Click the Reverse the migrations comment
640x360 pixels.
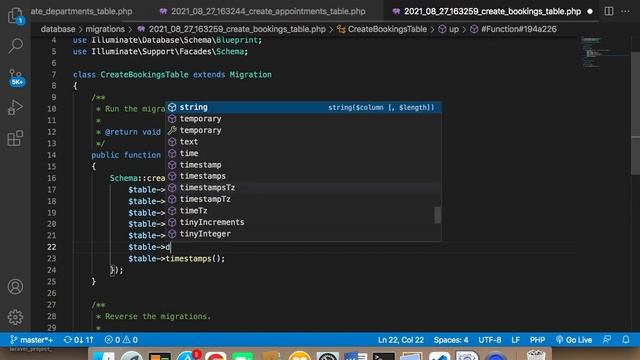pyautogui.click(x=158, y=316)
